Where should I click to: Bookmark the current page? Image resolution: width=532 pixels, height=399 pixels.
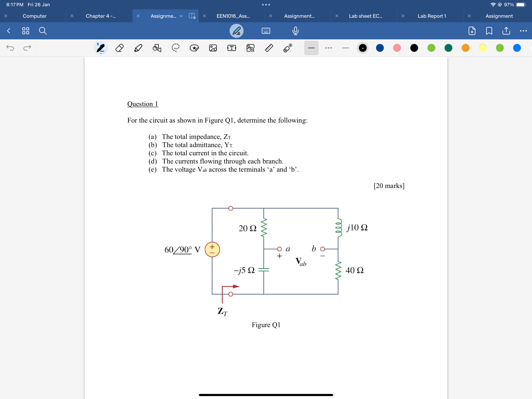click(x=489, y=31)
